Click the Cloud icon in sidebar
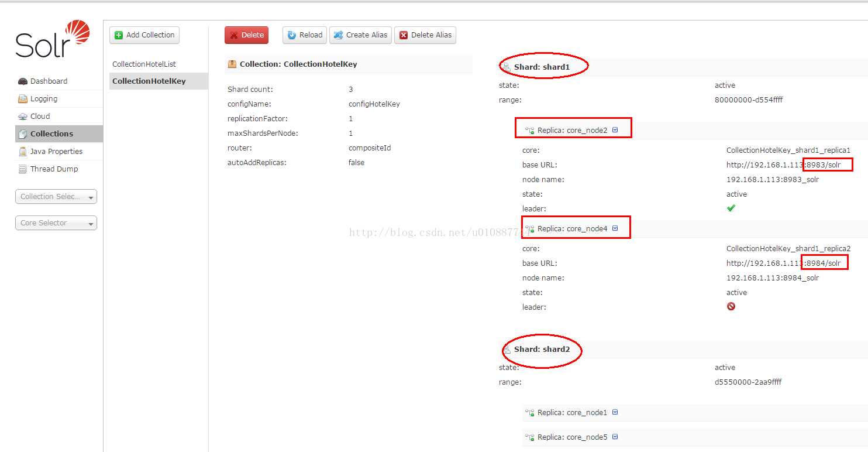 pyautogui.click(x=23, y=117)
